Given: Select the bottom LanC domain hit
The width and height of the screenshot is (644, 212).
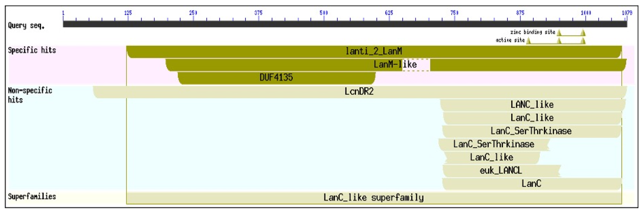Looking at the screenshot, I should [x=531, y=184].
